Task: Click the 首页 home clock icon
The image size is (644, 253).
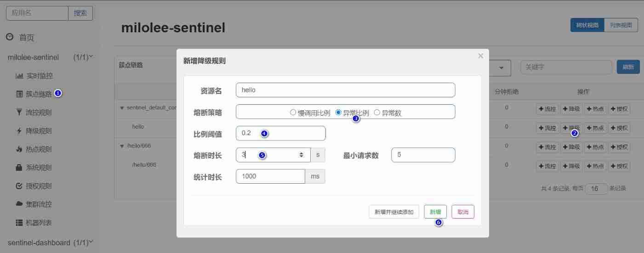Action: pyautogui.click(x=10, y=37)
